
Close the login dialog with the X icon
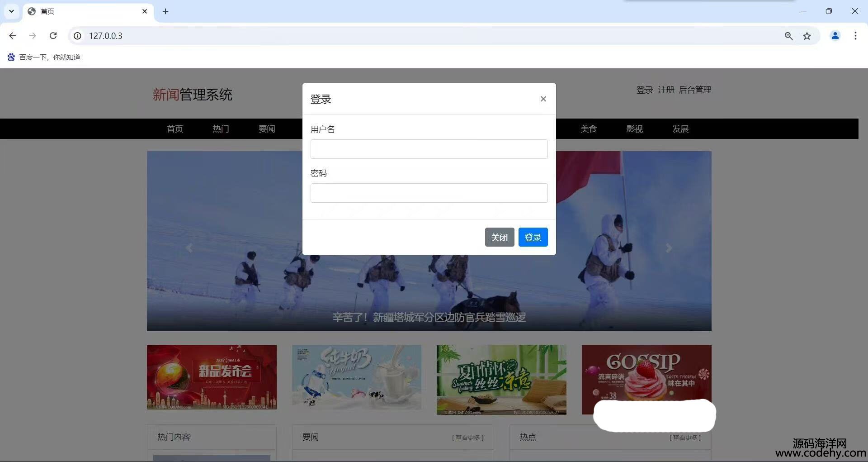coord(543,99)
